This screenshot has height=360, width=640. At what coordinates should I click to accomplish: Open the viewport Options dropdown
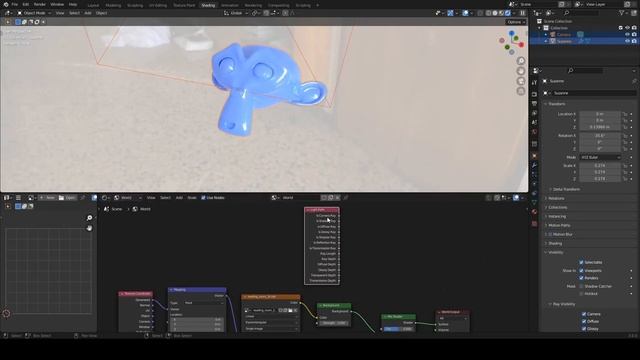click(516, 22)
